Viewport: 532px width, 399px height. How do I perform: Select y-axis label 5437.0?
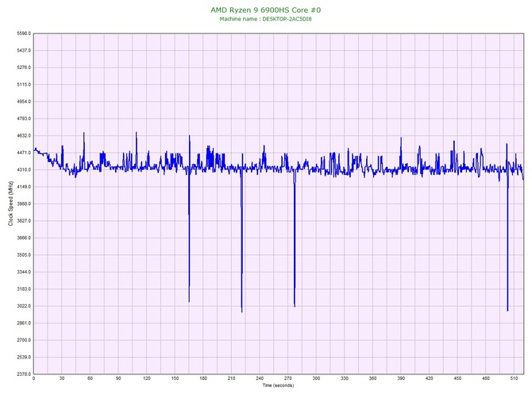click(24, 50)
